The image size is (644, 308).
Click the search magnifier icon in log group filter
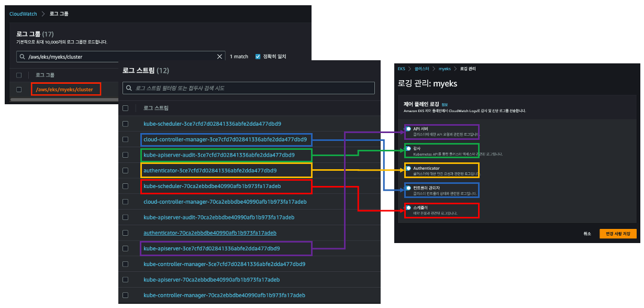point(21,57)
